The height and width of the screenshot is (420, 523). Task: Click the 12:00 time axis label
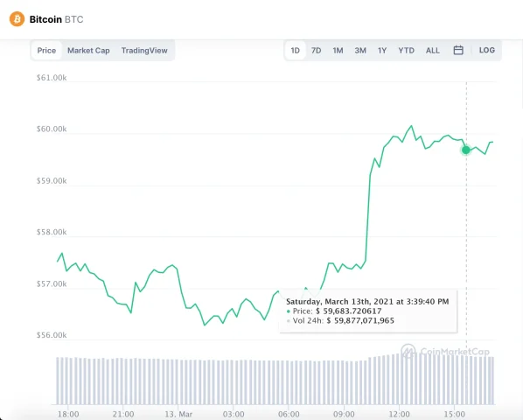point(400,415)
